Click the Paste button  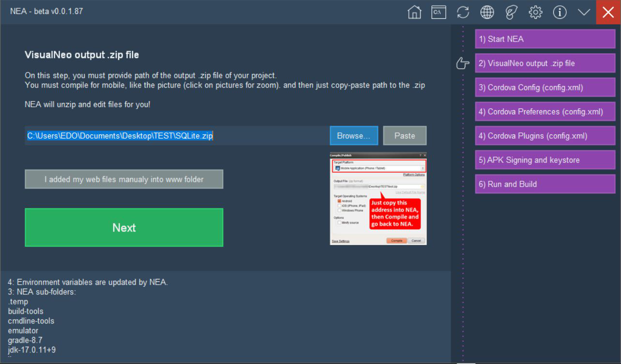click(405, 136)
